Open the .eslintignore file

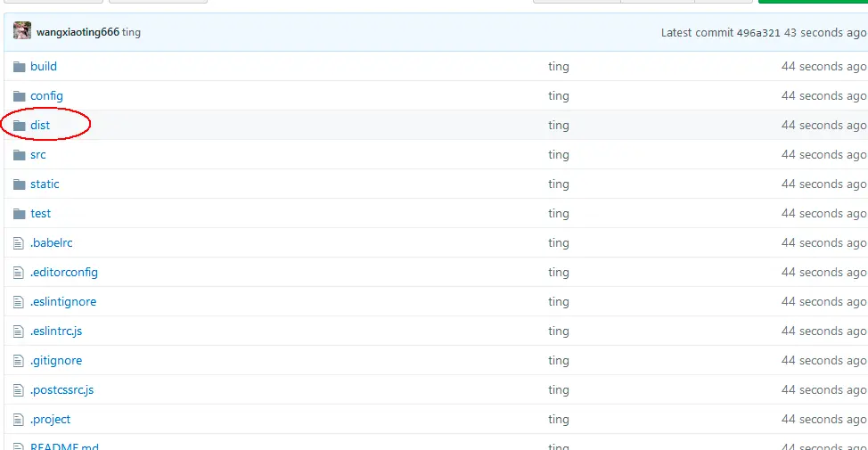63,301
